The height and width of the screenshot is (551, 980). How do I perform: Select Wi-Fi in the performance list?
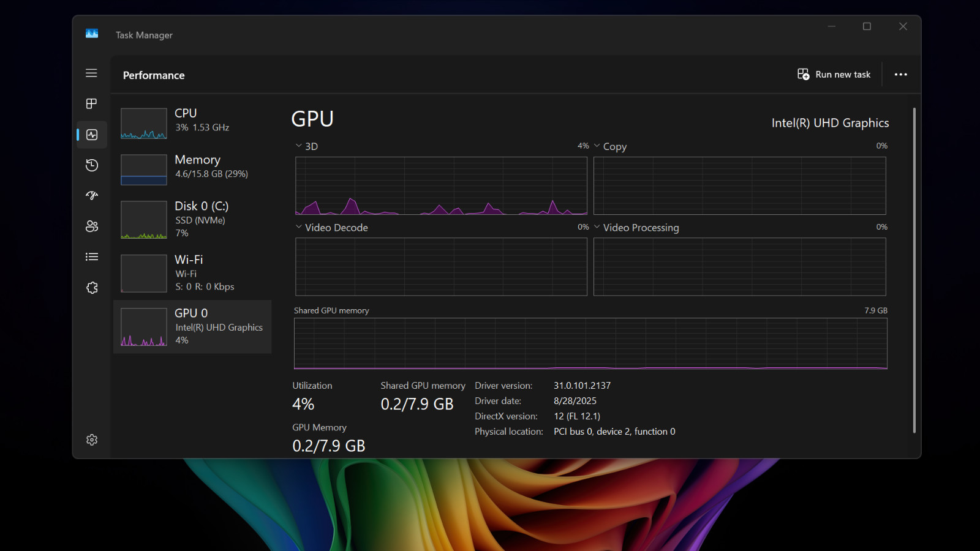point(192,273)
